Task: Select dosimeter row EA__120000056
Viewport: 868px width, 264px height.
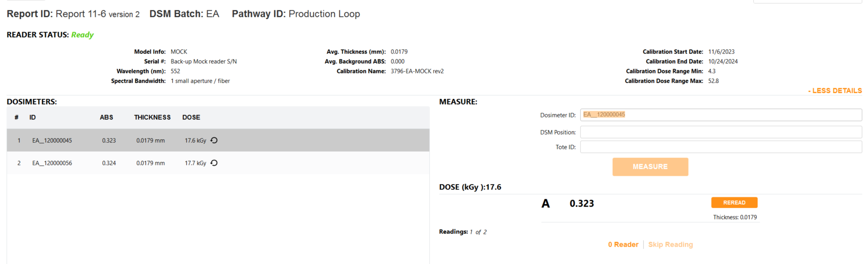Action: [x=218, y=163]
